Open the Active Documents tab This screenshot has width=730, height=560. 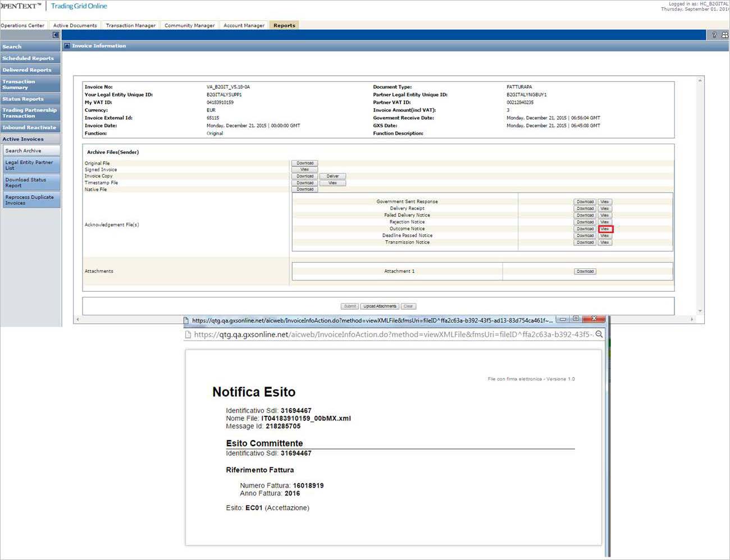click(75, 25)
